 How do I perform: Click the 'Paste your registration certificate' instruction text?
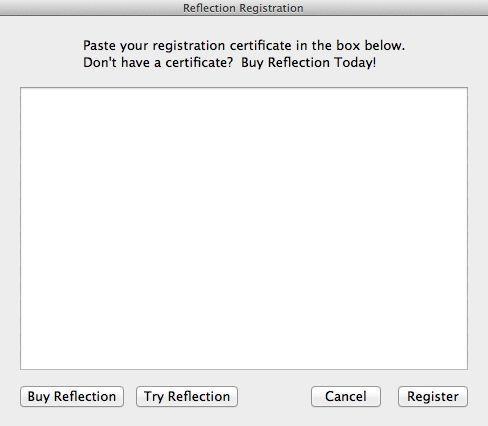[244, 46]
